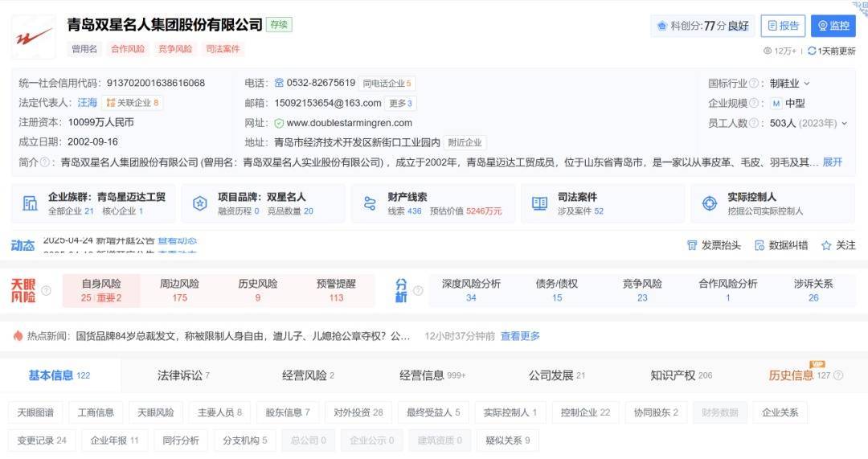Click the 发票抬头 button

click(x=714, y=245)
